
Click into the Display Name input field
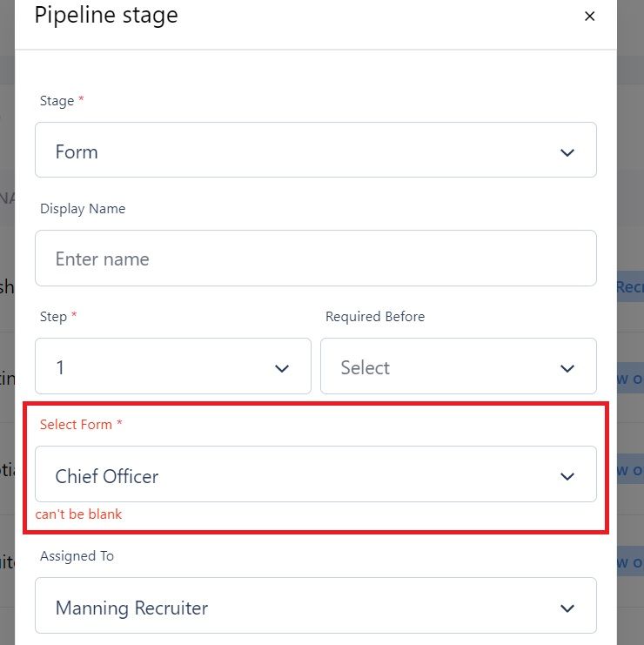[315, 258]
